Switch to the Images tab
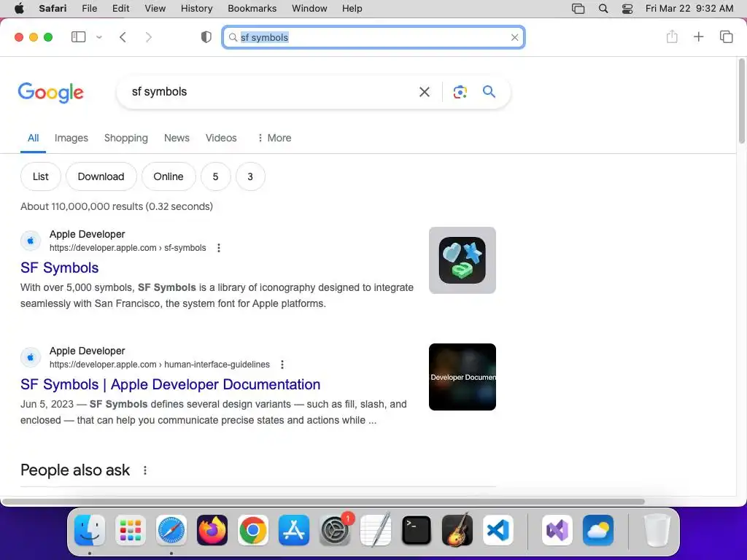This screenshot has height=560, width=747. (x=71, y=138)
